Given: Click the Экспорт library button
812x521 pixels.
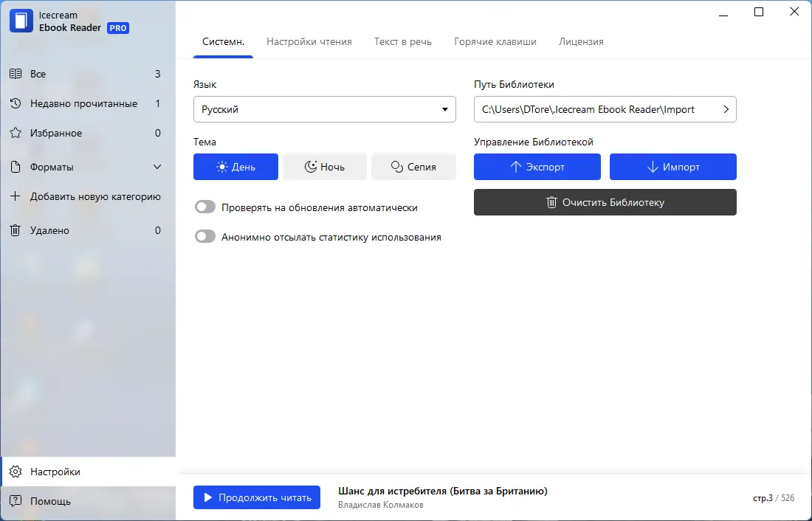Looking at the screenshot, I should coord(537,167).
